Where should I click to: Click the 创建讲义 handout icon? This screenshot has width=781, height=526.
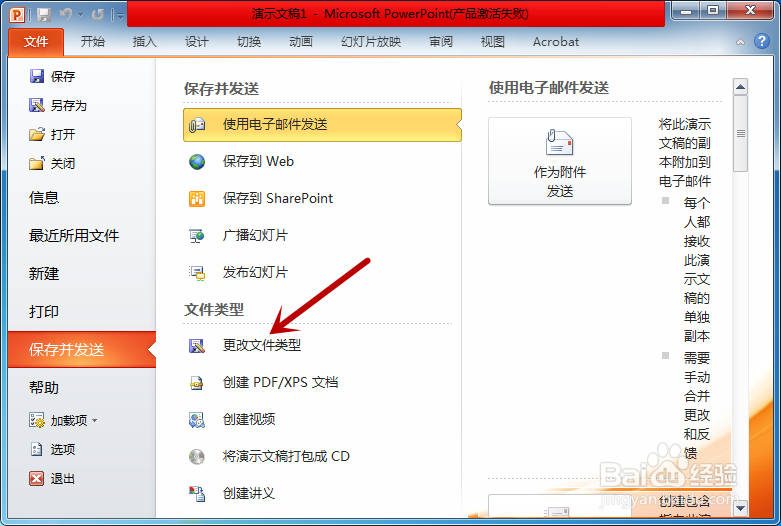[197, 493]
